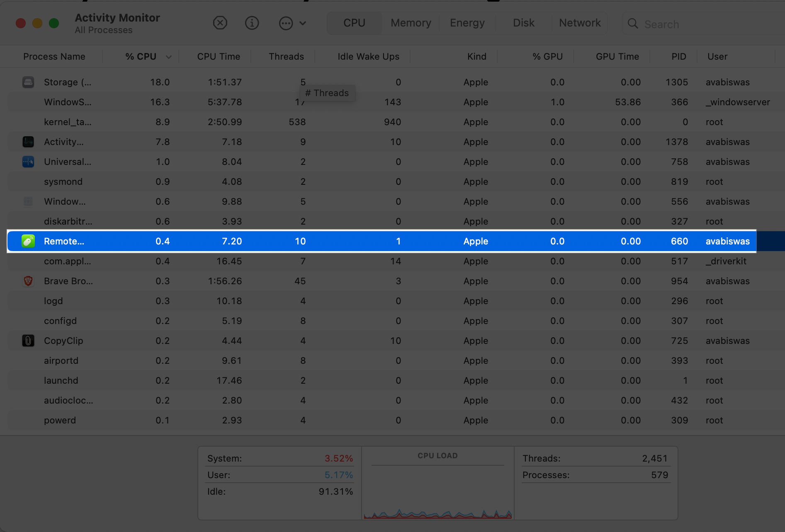Image resolution: width=785 pixels, height=532 pixels.
Task: Click the Storage process app icon
Action: pyautogui.click(x=28, y=82)
